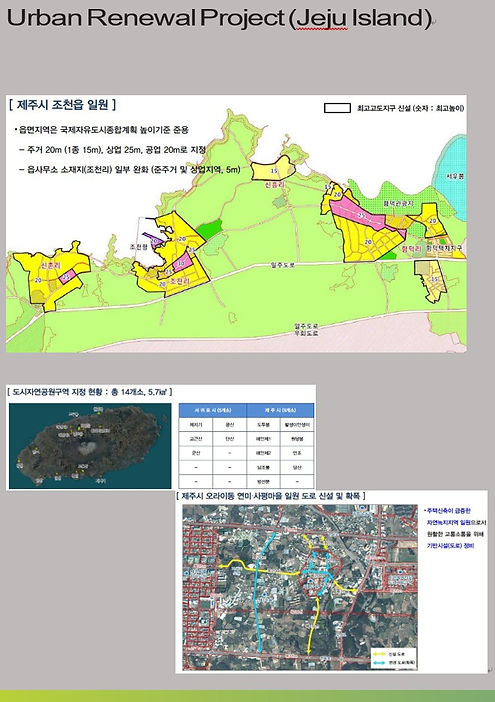Click the 오라이동 road aerial photo
The width and height of the screenshot is (495, 702).
(x=300, y=587)
